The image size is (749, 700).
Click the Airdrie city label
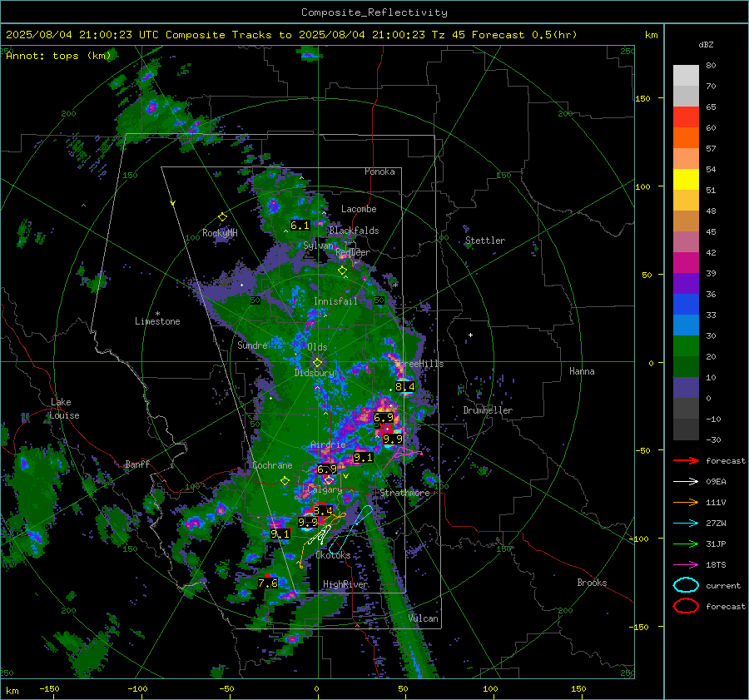click(328, 444)
